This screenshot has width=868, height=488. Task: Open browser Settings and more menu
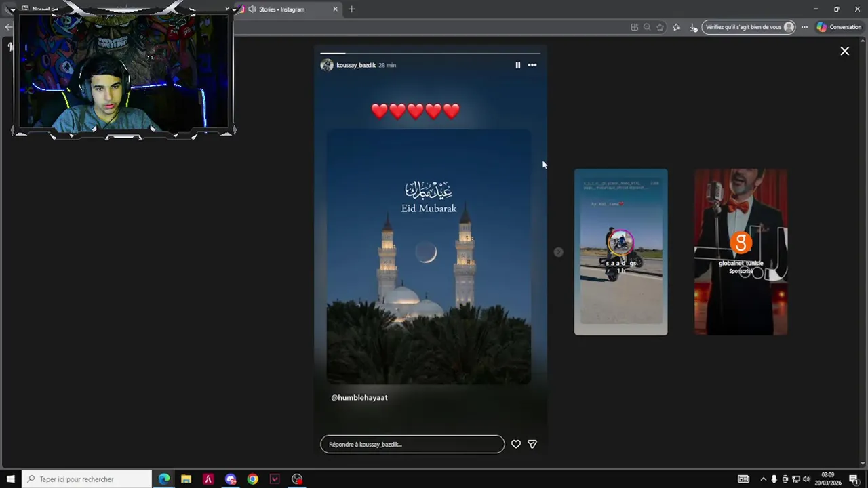coord(804,27)
